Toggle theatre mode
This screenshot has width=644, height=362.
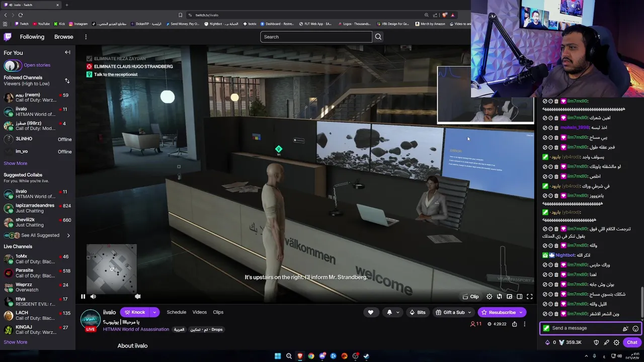[519, 297]
